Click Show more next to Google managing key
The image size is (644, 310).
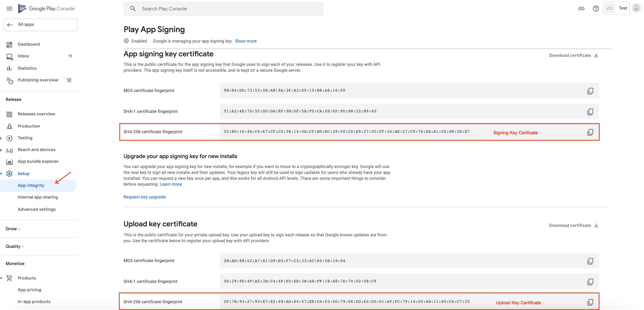245,41
